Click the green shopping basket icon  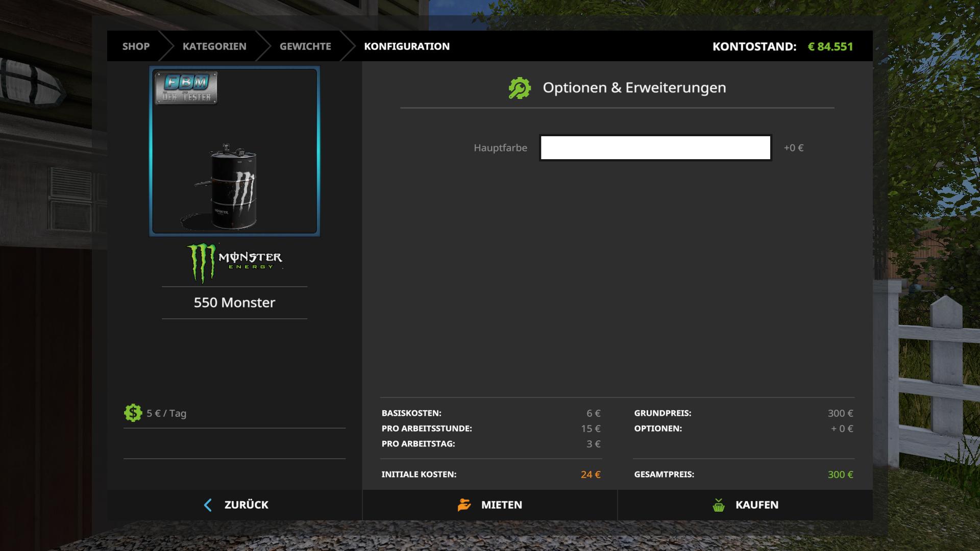[x=719, y=505]
